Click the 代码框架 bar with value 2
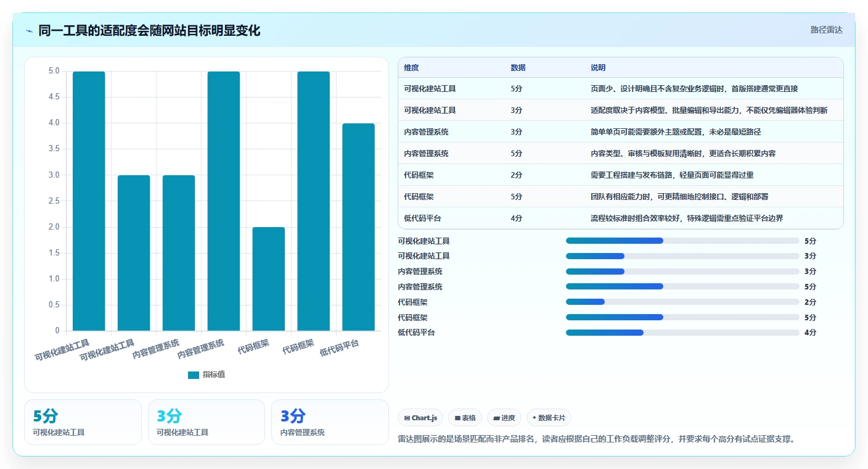868x469 pixels. click(x=268, y=279)
